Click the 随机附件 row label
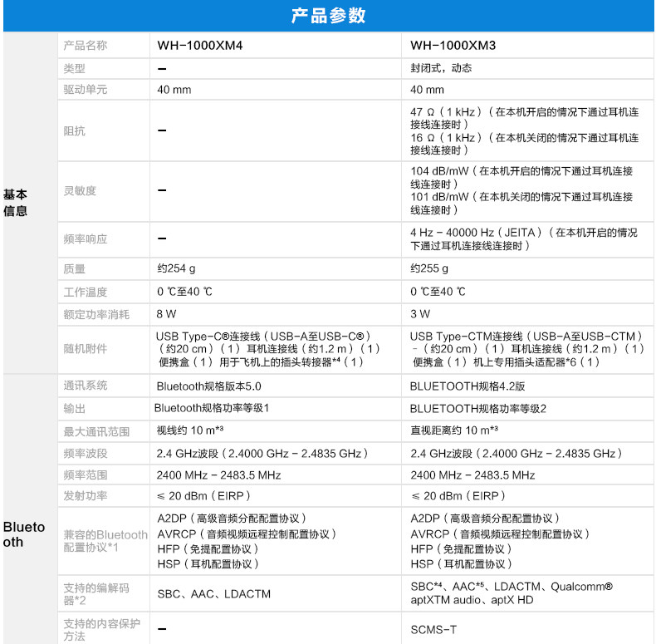Viewport: 656px width, 644px height. click(86, 349)
